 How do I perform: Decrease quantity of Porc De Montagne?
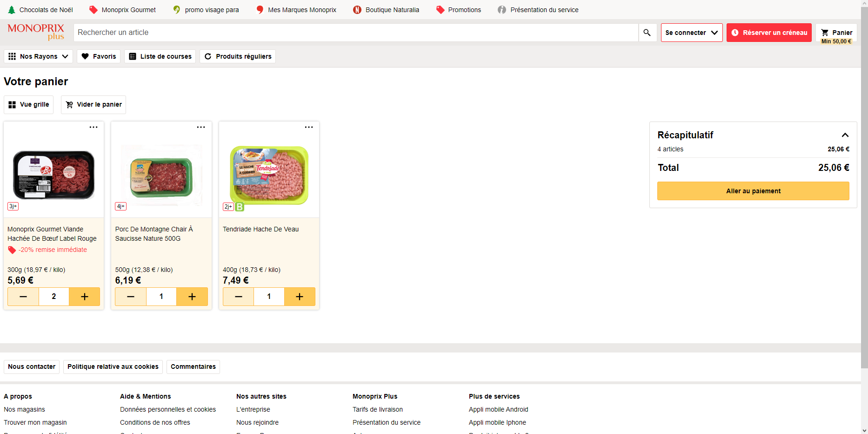(x=131, y=297)
